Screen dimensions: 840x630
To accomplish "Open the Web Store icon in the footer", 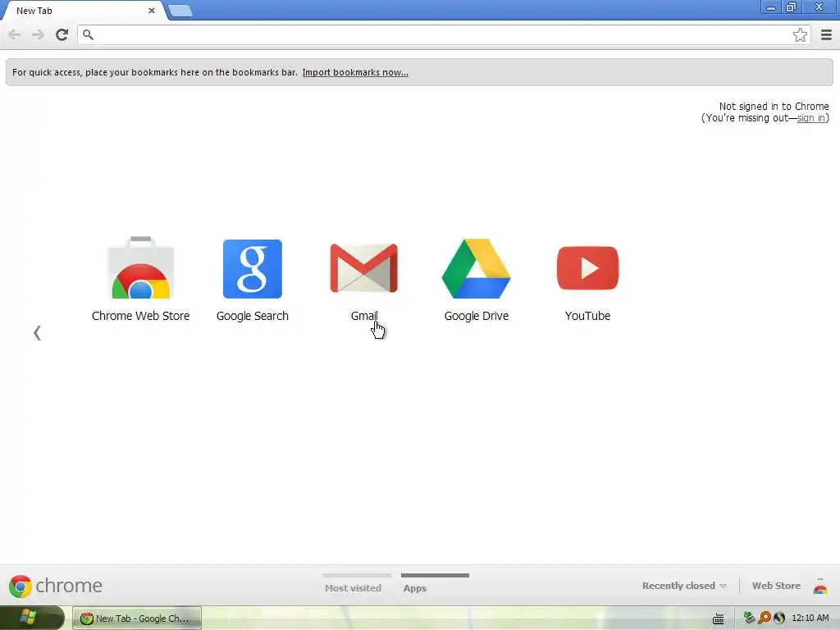I will pos(819,586).
